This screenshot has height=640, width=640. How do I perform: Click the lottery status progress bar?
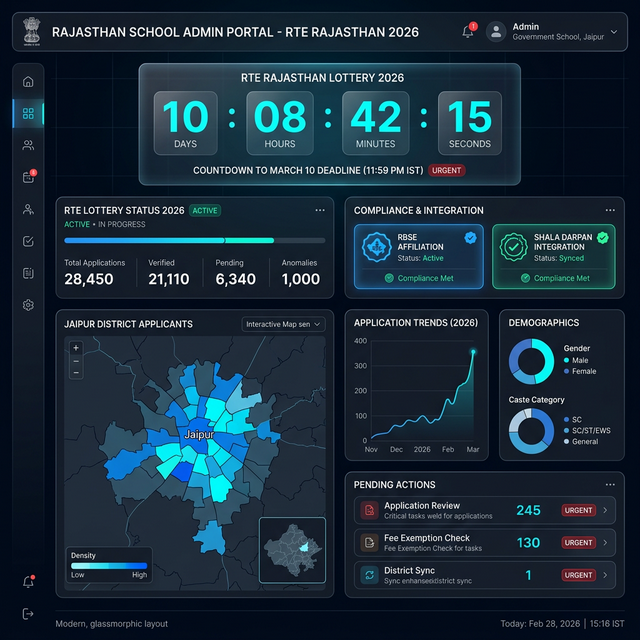pos(194,240)
